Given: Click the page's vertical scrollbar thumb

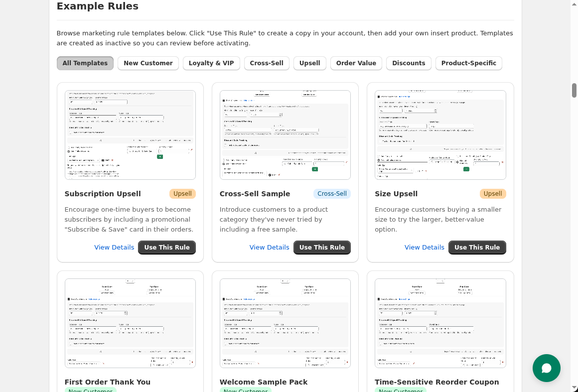Looking at the screenshot, I should coord(574,91).
